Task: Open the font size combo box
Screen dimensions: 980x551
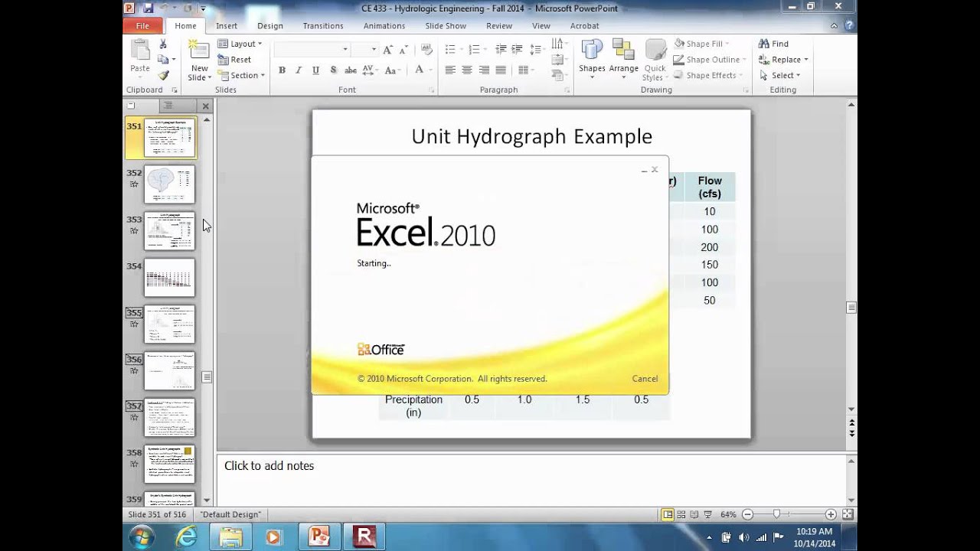Action: [364, 49]
